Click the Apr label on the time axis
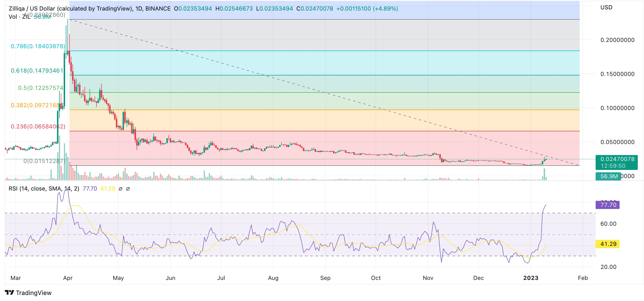The width and height of the screenshot is (644, 301). tap(68, 278)
